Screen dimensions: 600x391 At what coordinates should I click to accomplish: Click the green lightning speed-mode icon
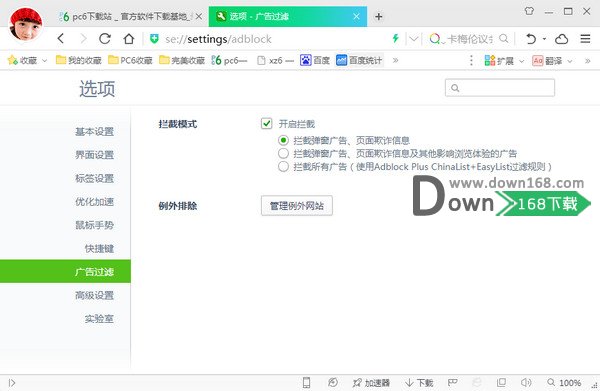[x=396, y=38]
